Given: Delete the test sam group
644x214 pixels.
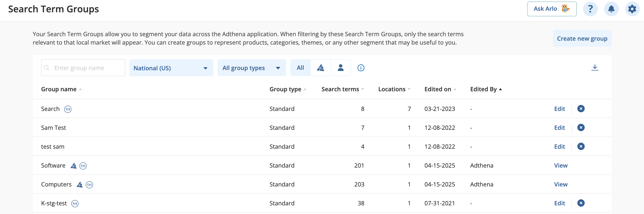Looking at the screenshot, I should click(x=581, y=146).
